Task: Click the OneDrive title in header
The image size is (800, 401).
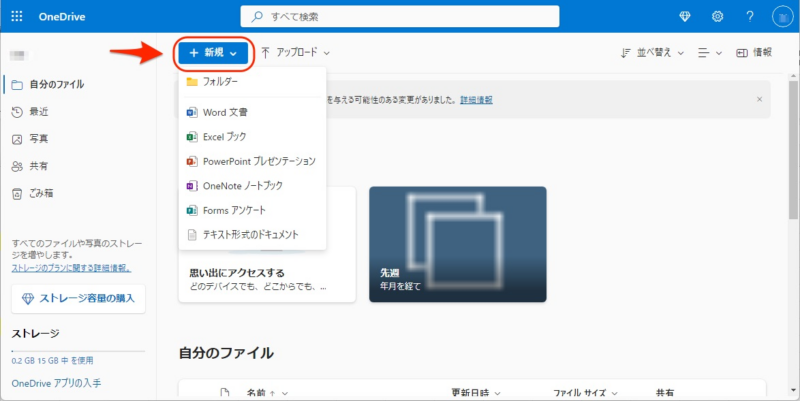Action: coord(62,17)
